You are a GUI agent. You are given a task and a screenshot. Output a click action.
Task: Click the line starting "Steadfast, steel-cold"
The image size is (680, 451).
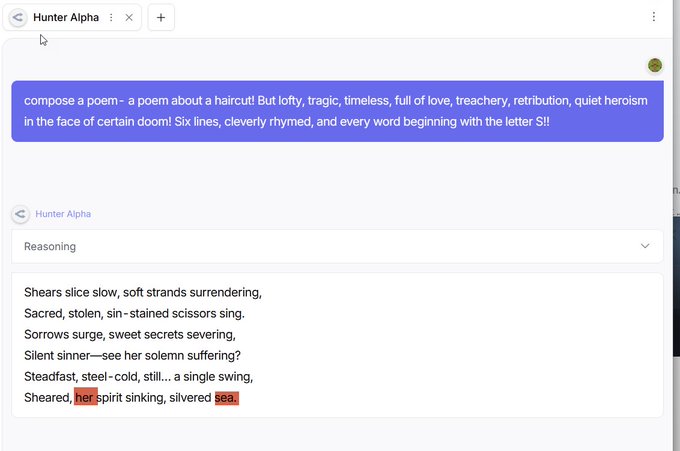(138, 377)
